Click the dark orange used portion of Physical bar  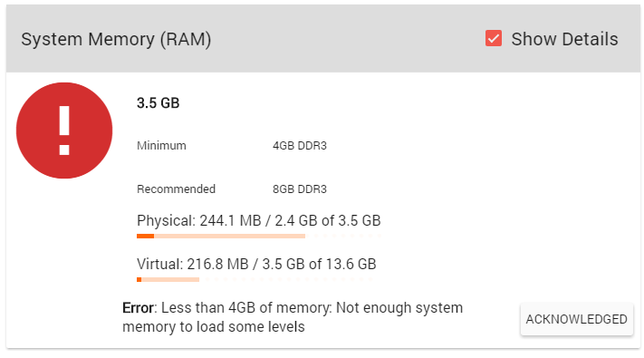pos(146,236)
